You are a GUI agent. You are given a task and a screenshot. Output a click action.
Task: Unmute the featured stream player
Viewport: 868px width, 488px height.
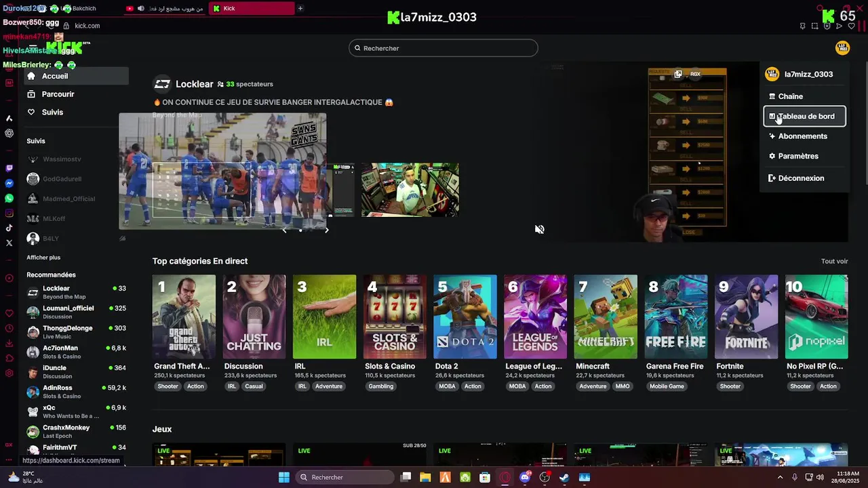click(539, 229)
